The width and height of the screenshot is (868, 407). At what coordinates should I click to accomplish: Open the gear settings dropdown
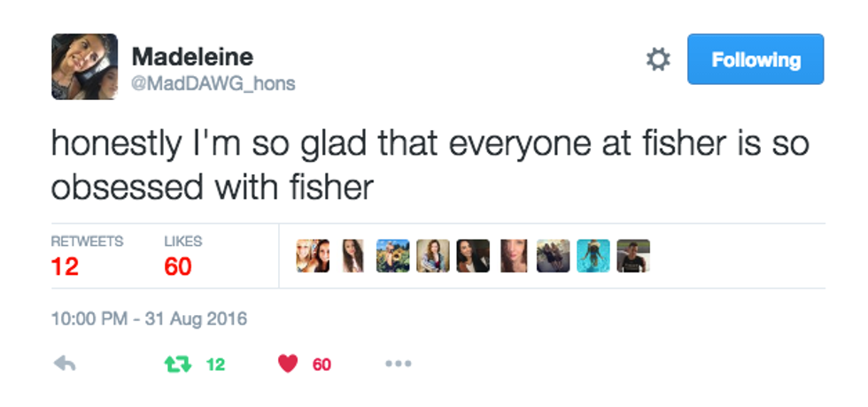(x=657, y=60)
